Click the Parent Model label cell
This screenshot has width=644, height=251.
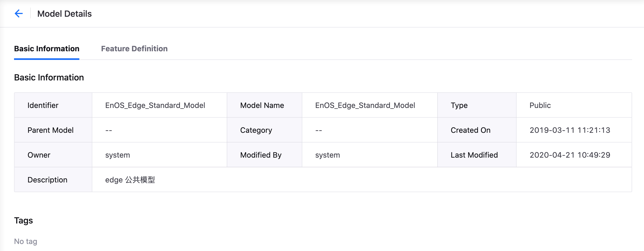pos(53,130)
